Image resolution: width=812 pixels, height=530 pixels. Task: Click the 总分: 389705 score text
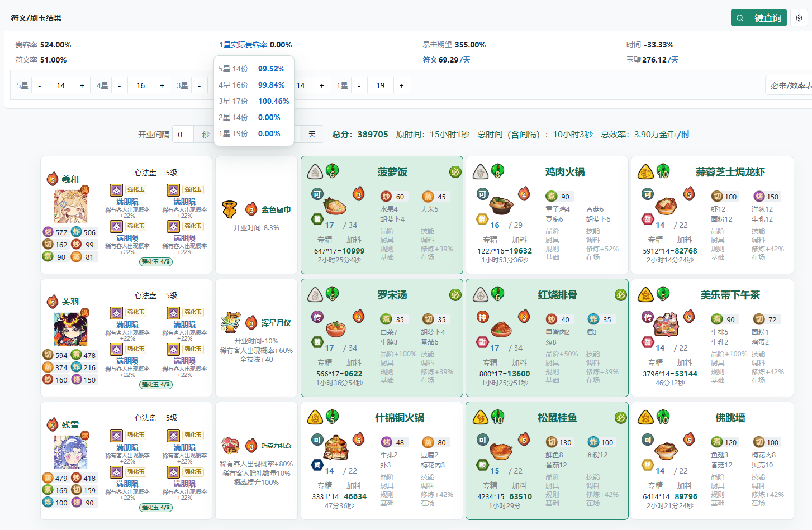[360, 135]
